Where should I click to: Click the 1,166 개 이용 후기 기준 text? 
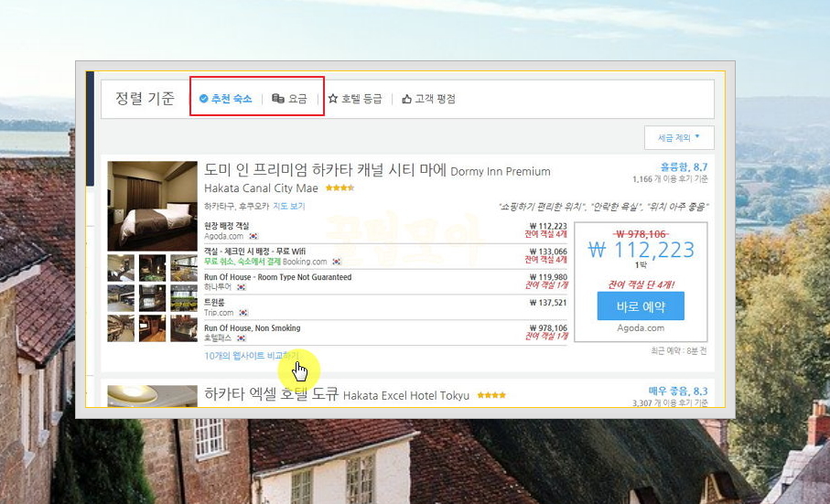pyautogui.click(x=670, y=179)
